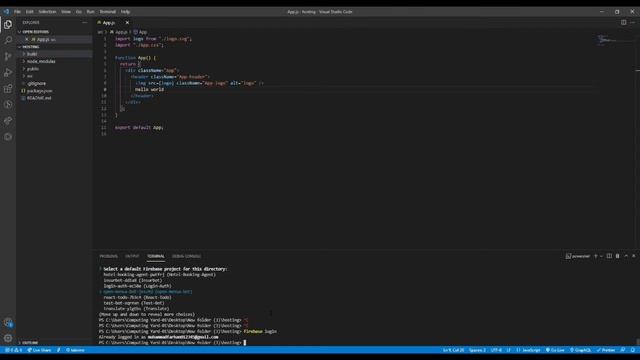The height and width of the screenshot is (360, 640).
Task: Click the feedback icon in status bar
Action: [623, 350]
